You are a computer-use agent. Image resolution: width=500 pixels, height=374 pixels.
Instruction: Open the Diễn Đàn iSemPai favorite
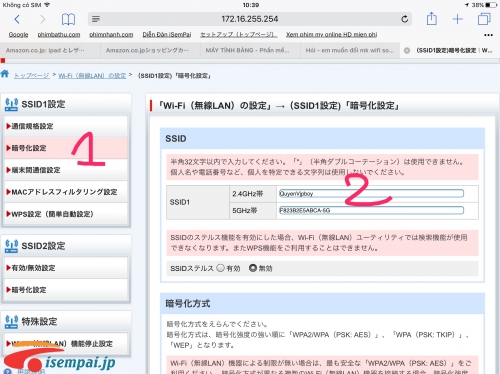(167, 35)
